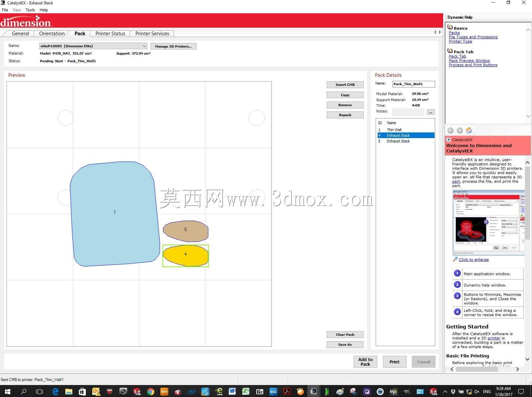Open orange NM app from taskbar
This screenshot has width=532, height=397.
click(164, 391)
